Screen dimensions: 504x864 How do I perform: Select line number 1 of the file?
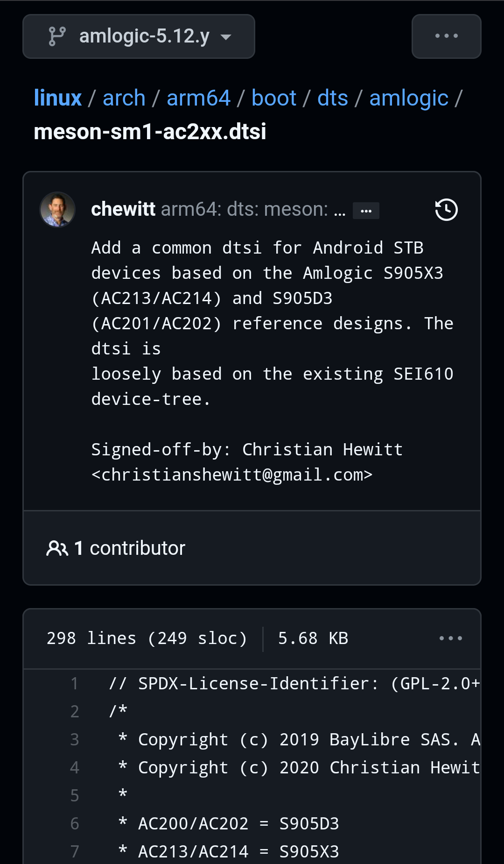coord(74,684)
